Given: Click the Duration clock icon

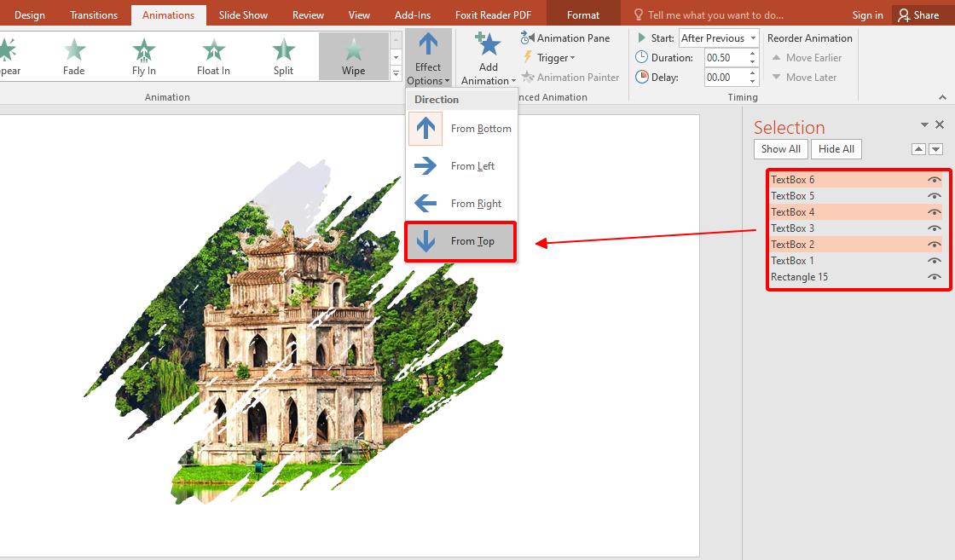Looking at the screenshot, I should click(640, 57).
